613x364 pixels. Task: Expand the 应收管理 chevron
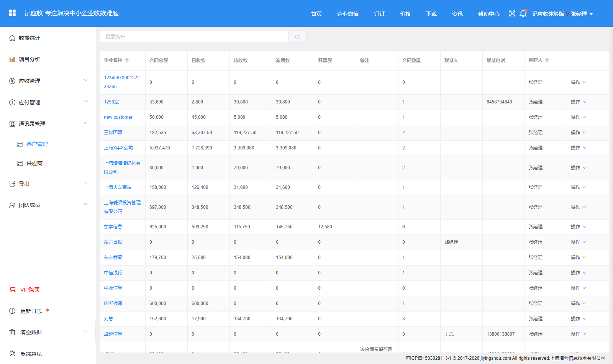(x=86, y=80)
